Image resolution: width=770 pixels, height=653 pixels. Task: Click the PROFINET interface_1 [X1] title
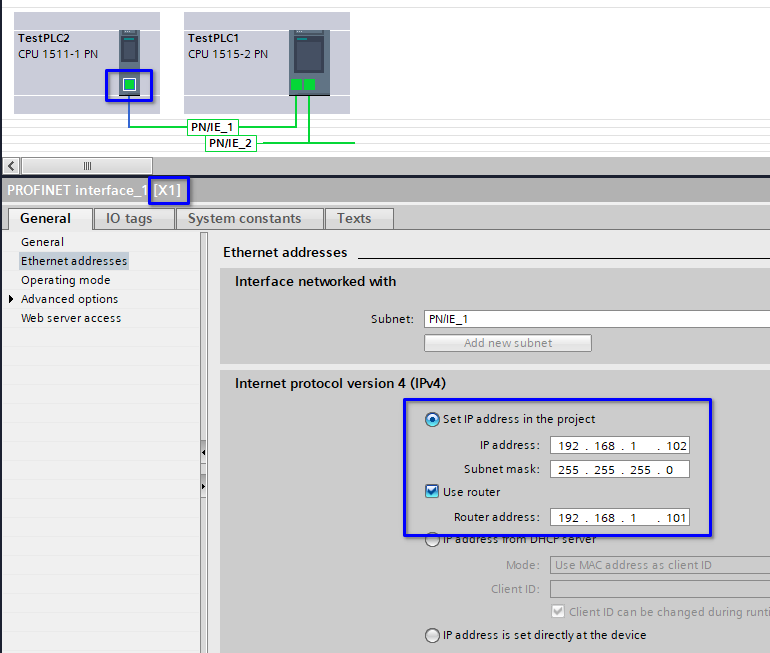click(x=94, y=190)
